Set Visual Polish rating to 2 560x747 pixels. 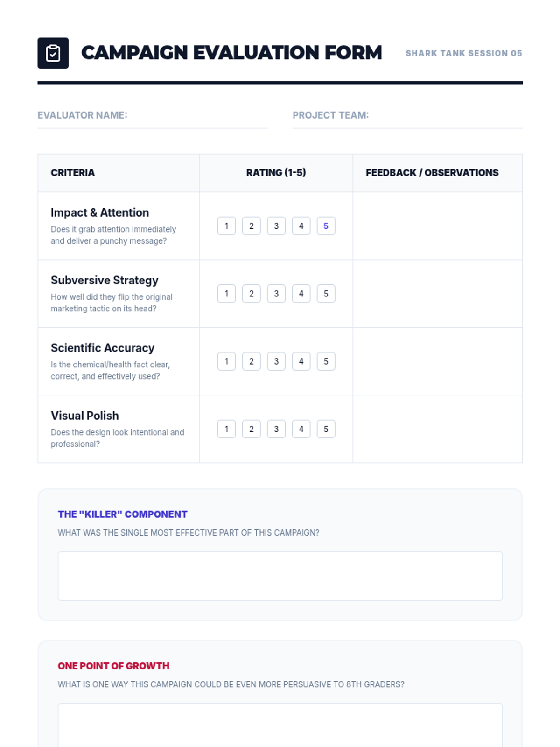coord(251,429)
